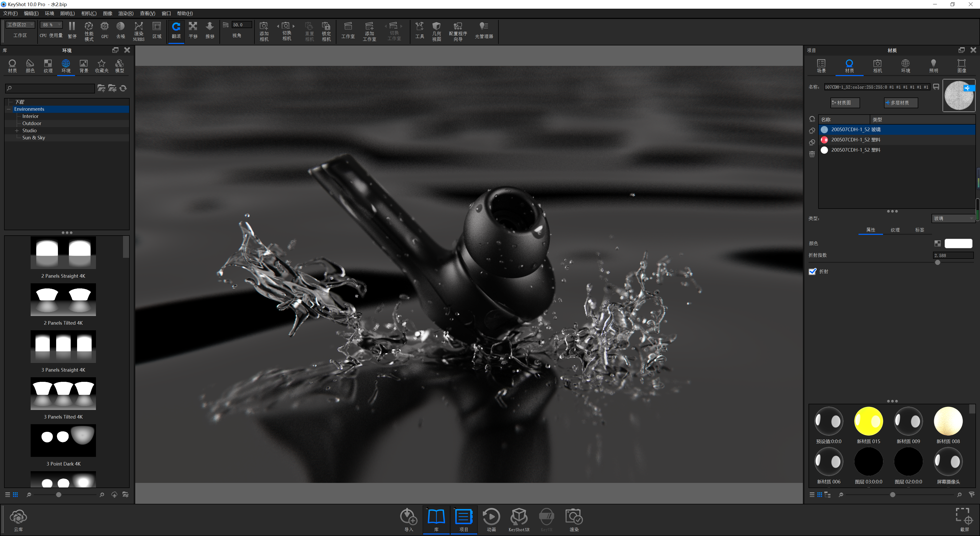Click the 视角 field showing 50.0
The image size is (980, 536).
[x=242, y=25]
